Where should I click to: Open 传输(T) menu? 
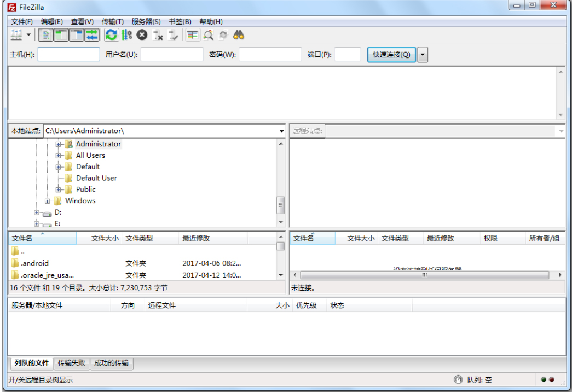point(113,21)
